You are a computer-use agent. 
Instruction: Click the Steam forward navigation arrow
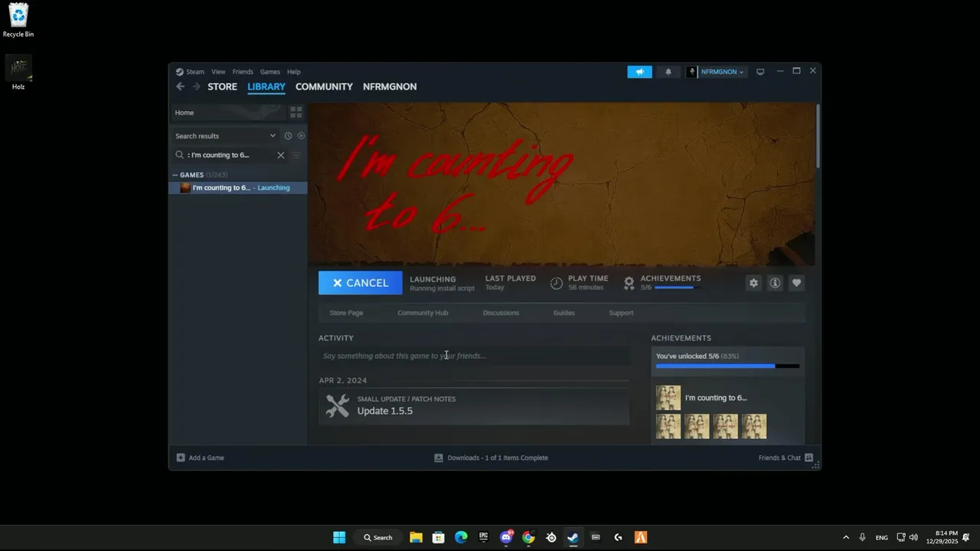point(196,86)
